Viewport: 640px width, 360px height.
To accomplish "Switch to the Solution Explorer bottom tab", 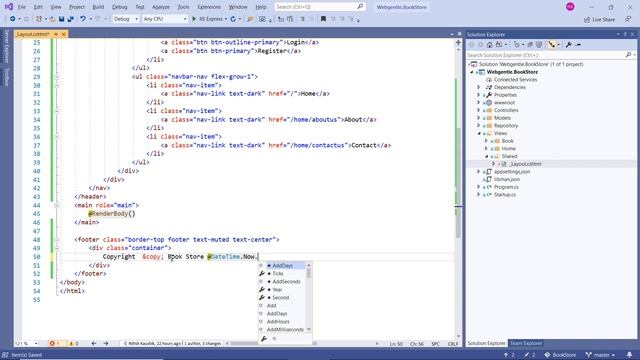I will pyautogui.click(x=487, y=343).
